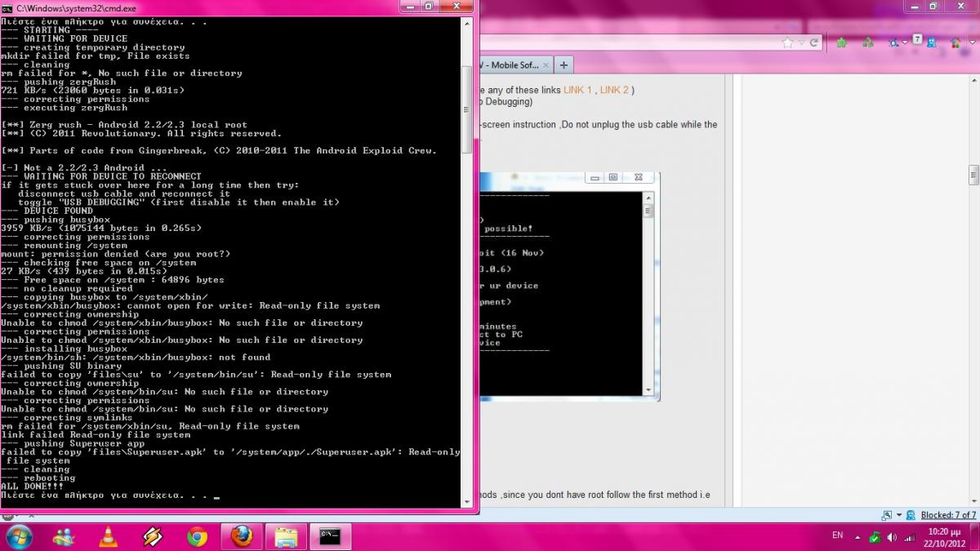
Task: Bookmark this page with the star icon
Action: [787, 42]
